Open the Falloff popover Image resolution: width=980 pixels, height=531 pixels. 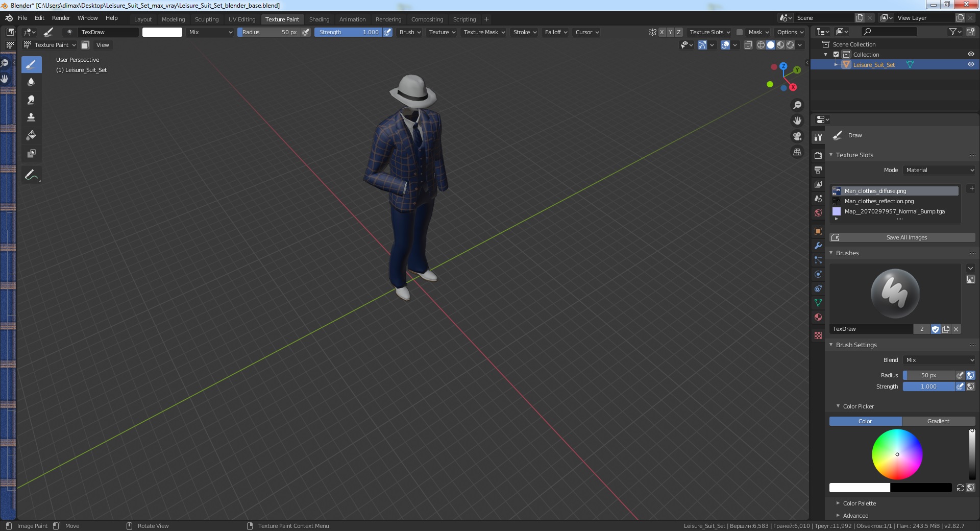click(555, 32)
